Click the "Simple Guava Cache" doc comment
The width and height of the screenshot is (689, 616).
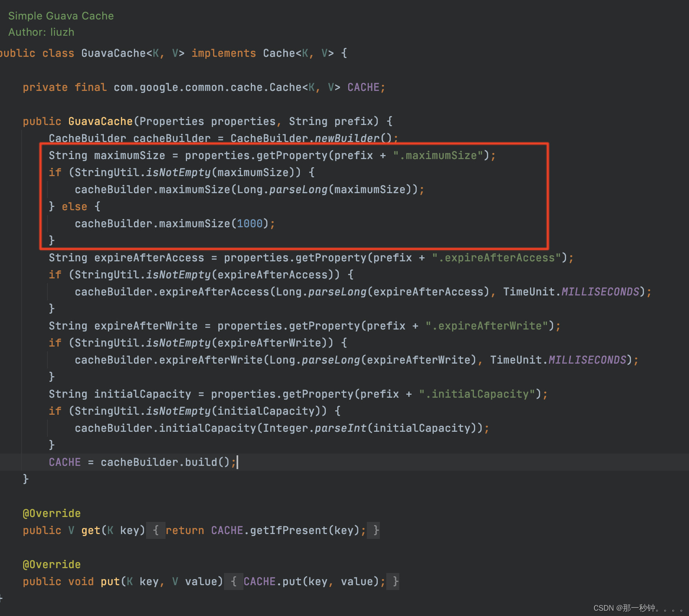coord(61,16)
